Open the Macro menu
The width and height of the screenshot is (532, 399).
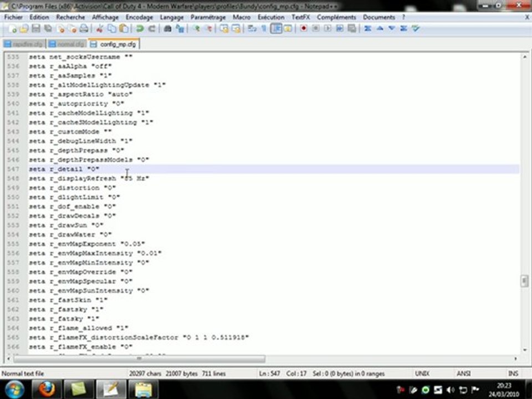tap(242, 17)
